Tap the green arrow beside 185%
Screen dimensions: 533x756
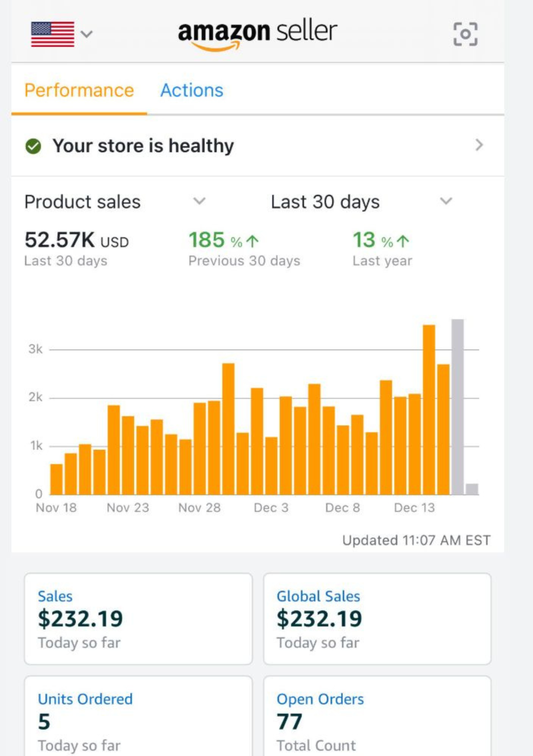pyautogui.click(x=252, y=241)
